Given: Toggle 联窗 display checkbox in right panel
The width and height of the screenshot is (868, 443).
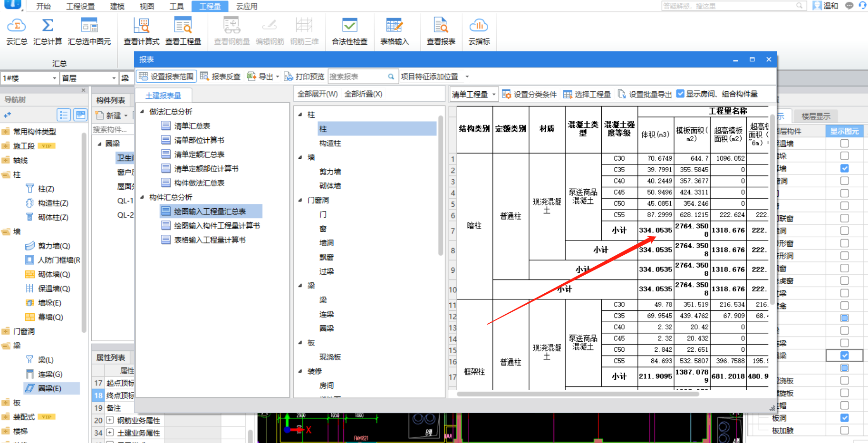Looking at the screenshot, I should 844,218.
